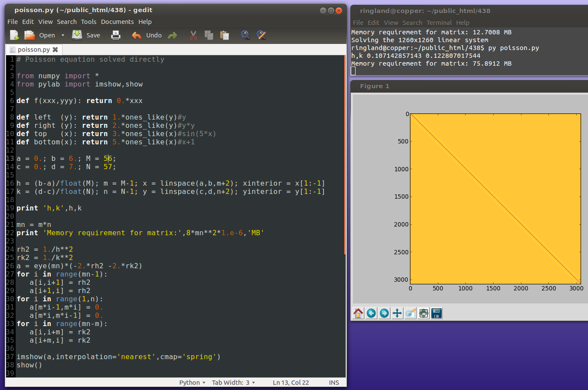Screen dimensions: 588x390
Task: Save the figure with the floppy disk icon
Action: pyautogui.click(x=437, y=313)
